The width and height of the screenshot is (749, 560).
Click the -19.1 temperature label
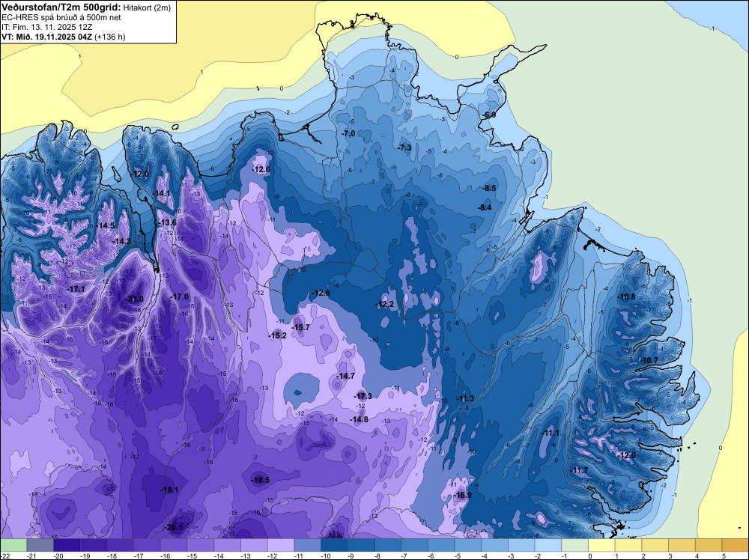coord(169,490)
